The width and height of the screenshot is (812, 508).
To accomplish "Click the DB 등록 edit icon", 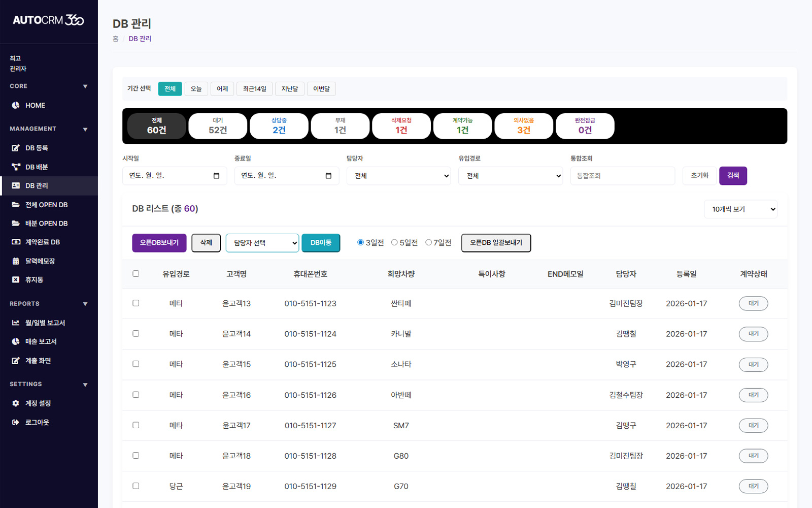I will tap(16, 148).
